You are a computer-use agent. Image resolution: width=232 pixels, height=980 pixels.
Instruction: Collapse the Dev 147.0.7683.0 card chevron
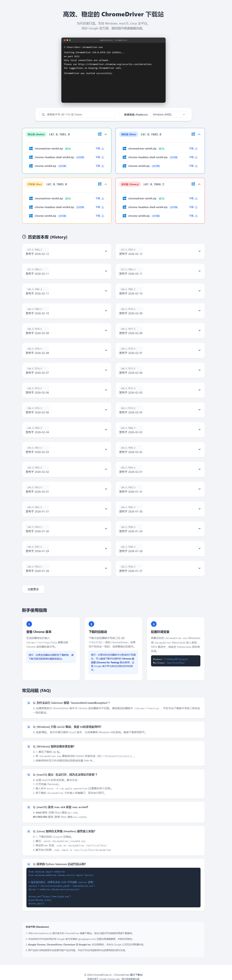(106, 184)
